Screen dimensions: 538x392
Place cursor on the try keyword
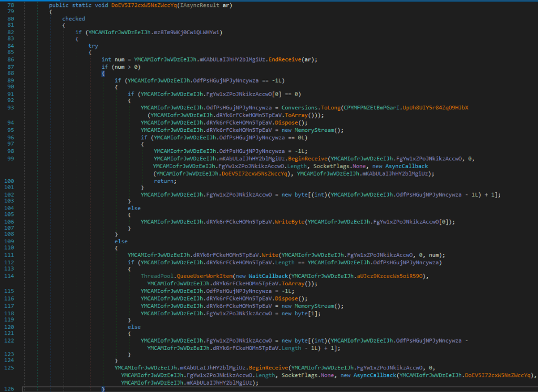tap(93, 46)
